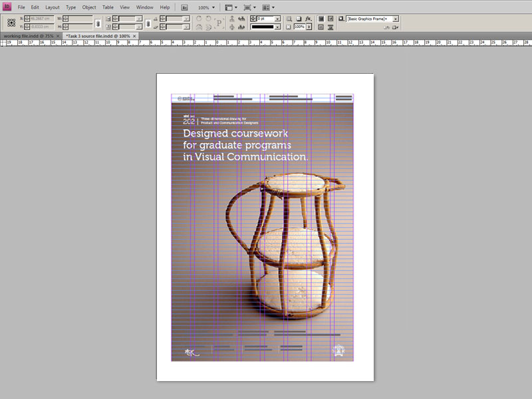Screen dimensions: 532x399
Task: Open the Shear Angle dropdown arrow
Action: [x=186, y=27]
